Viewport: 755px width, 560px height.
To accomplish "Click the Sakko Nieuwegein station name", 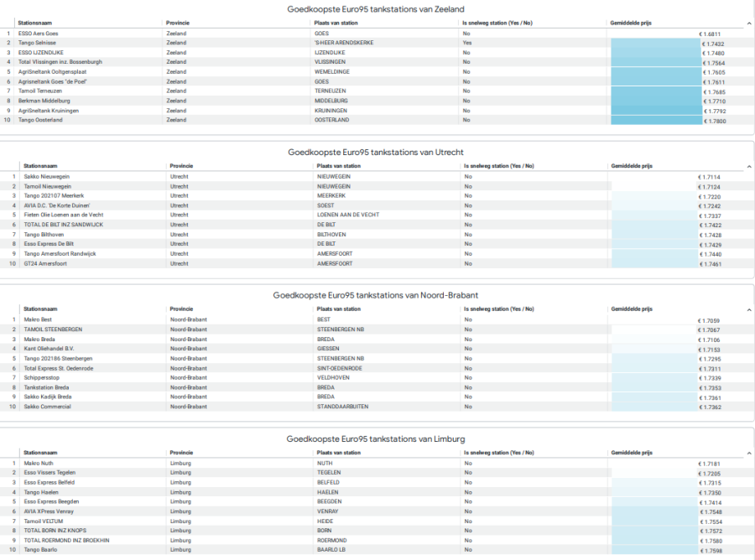I will 47,177.
